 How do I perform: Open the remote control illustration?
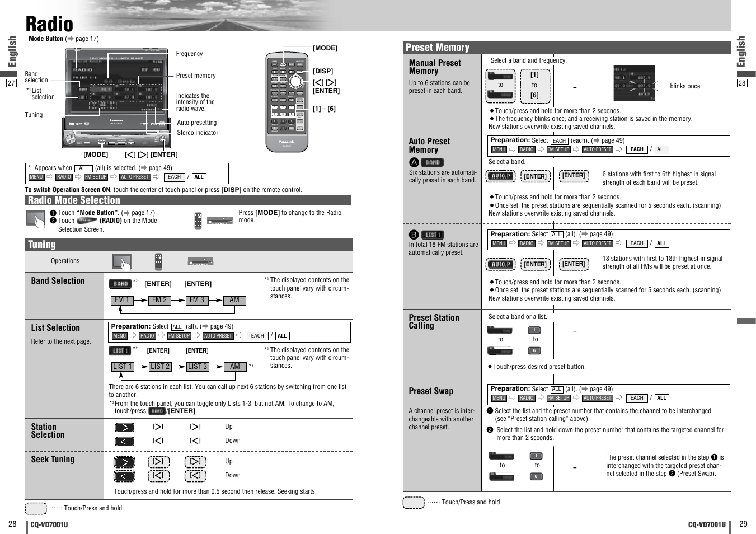(287, 103)
